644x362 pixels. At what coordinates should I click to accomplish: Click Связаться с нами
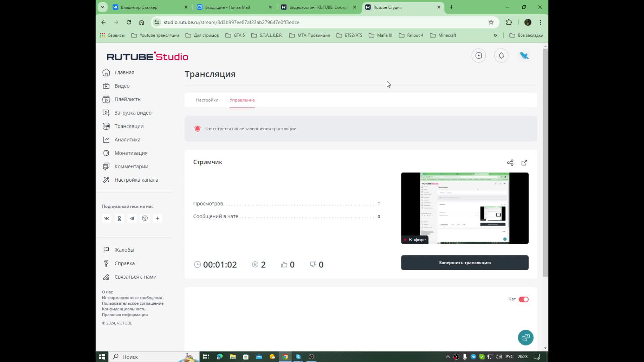(129, 277)
